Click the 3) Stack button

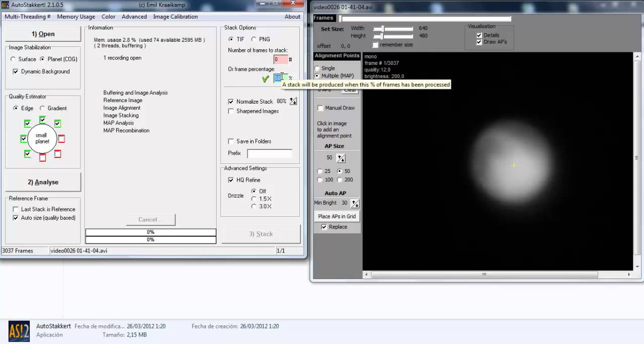tap(261, 234)
